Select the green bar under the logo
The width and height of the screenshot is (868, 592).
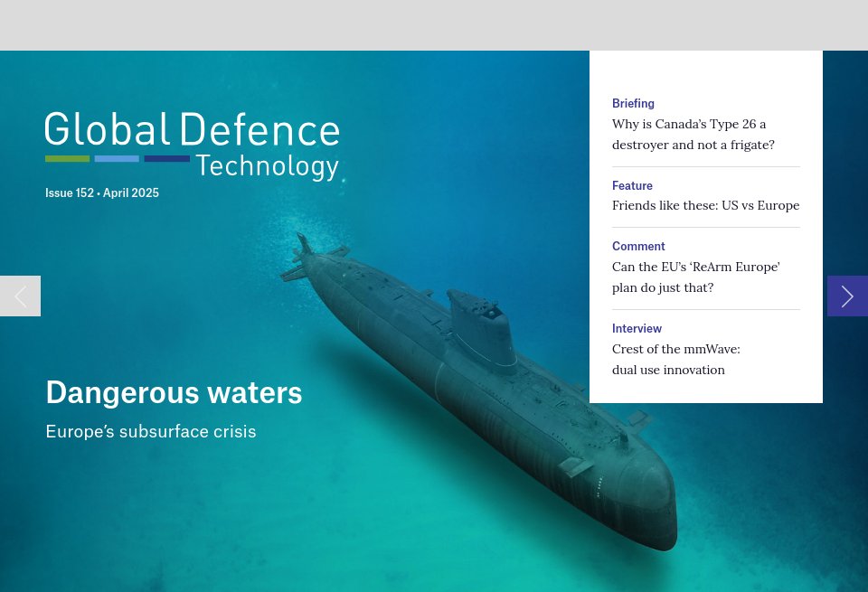(x=67, y=158)
